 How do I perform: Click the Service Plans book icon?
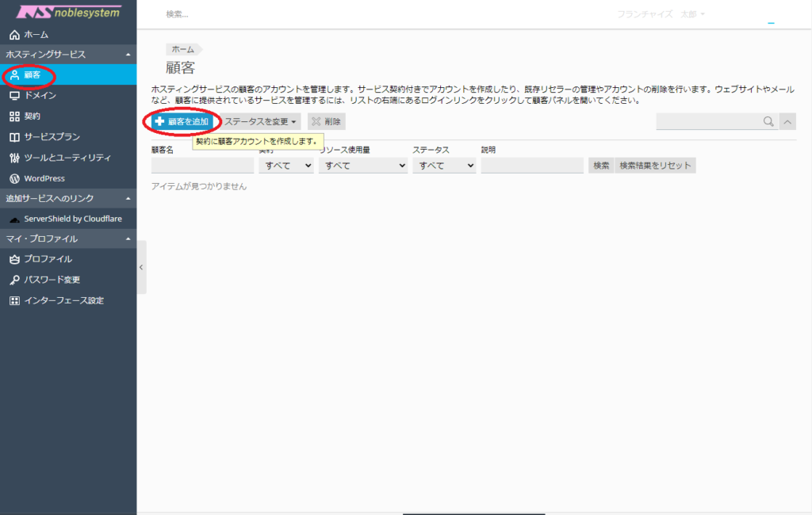coord(14,137)
